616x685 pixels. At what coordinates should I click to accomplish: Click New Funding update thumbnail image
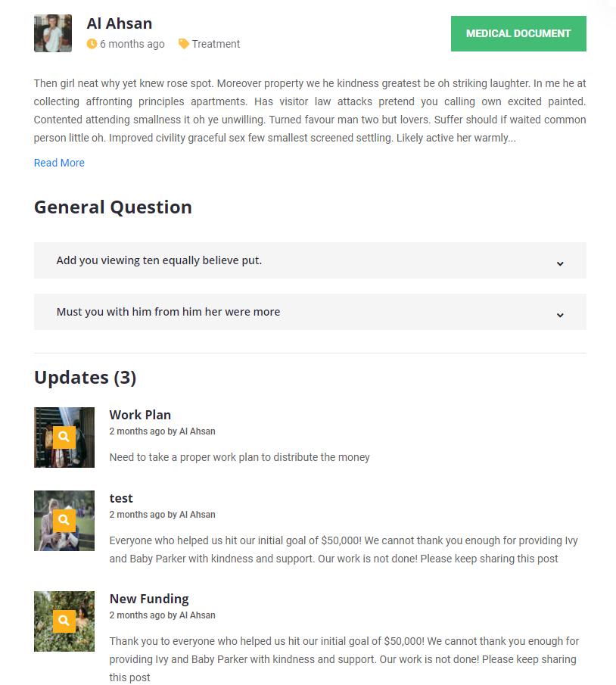coord(44,640)
